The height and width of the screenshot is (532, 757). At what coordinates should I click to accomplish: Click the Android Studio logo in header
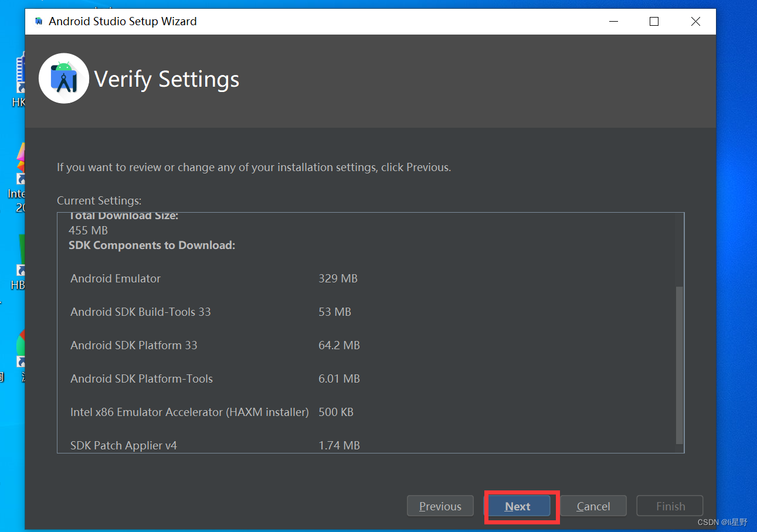[x=64, y=79]
